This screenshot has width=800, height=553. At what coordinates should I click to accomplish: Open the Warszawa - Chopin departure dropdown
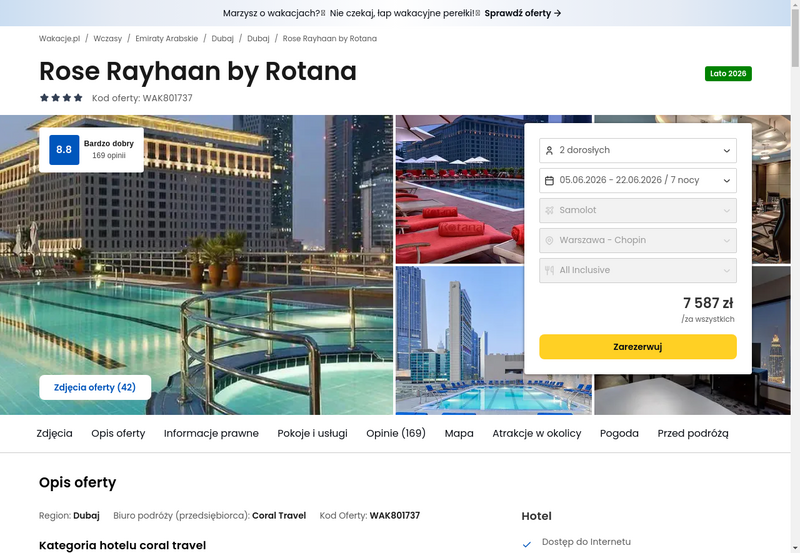point(637,240)
